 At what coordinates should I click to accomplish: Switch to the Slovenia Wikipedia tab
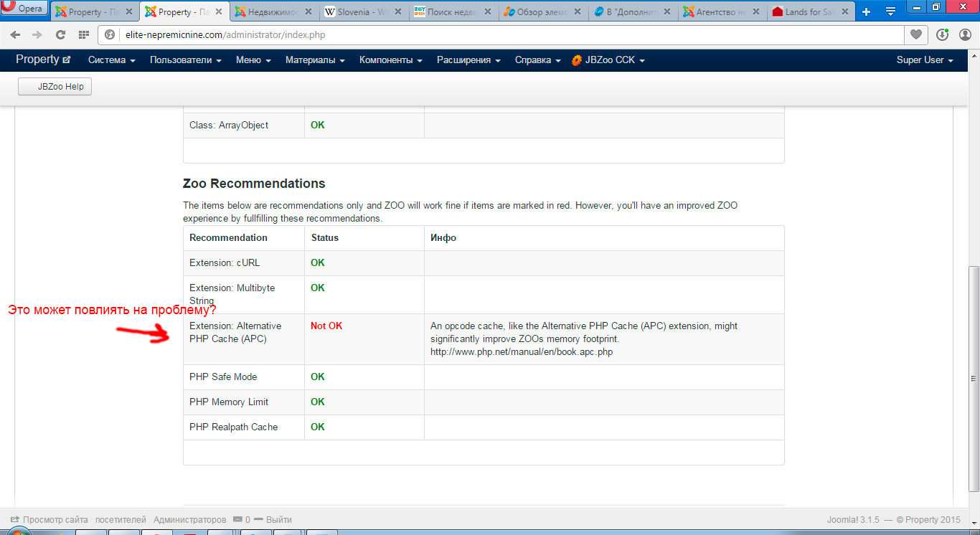pyautogui.click(x=364, y=12)
